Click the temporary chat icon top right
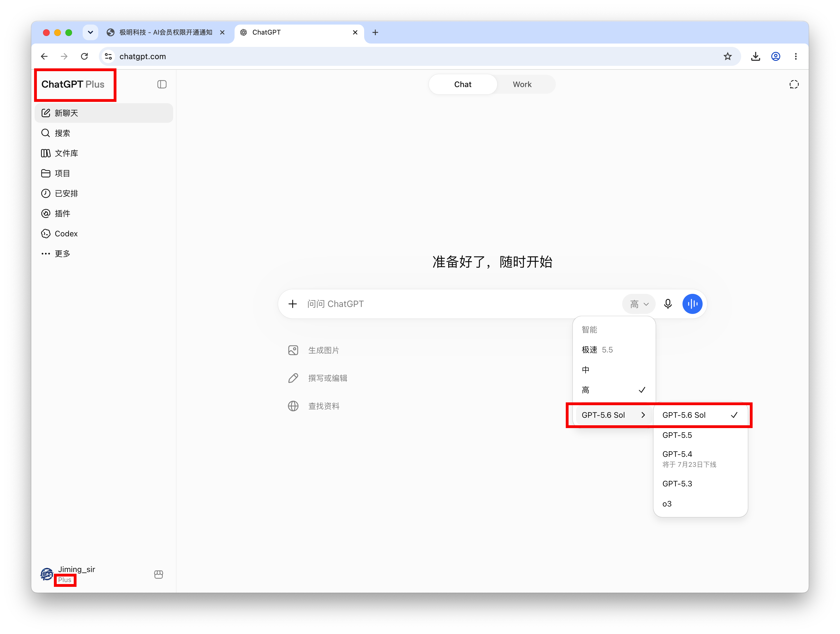The height and width of the screenshot is (634, 840). pos(794,84)
